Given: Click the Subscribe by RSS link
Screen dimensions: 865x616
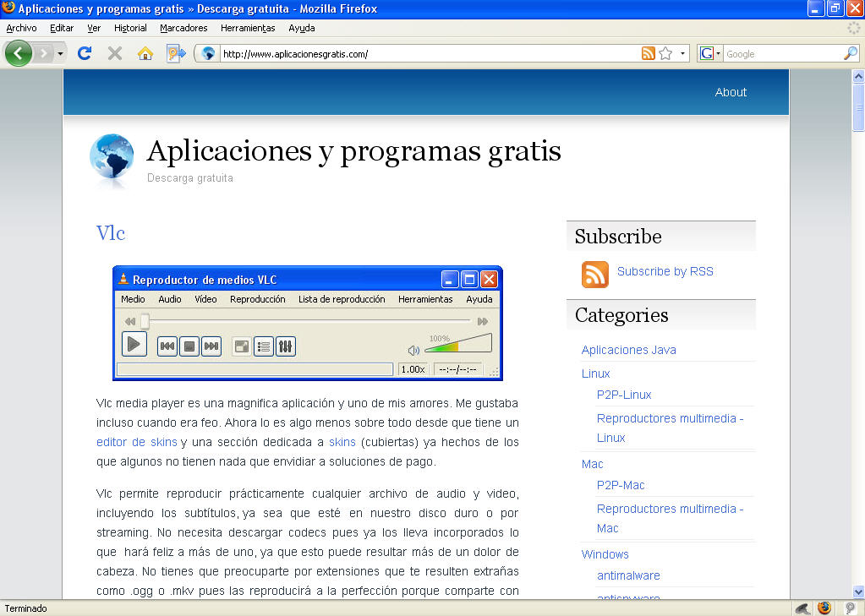Looking at the screenshot, I should point(665,271).
